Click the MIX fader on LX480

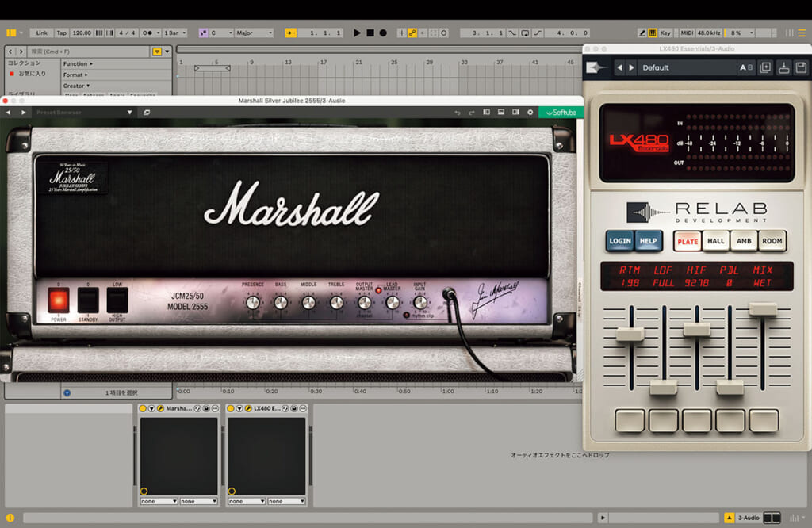(763, 308)
